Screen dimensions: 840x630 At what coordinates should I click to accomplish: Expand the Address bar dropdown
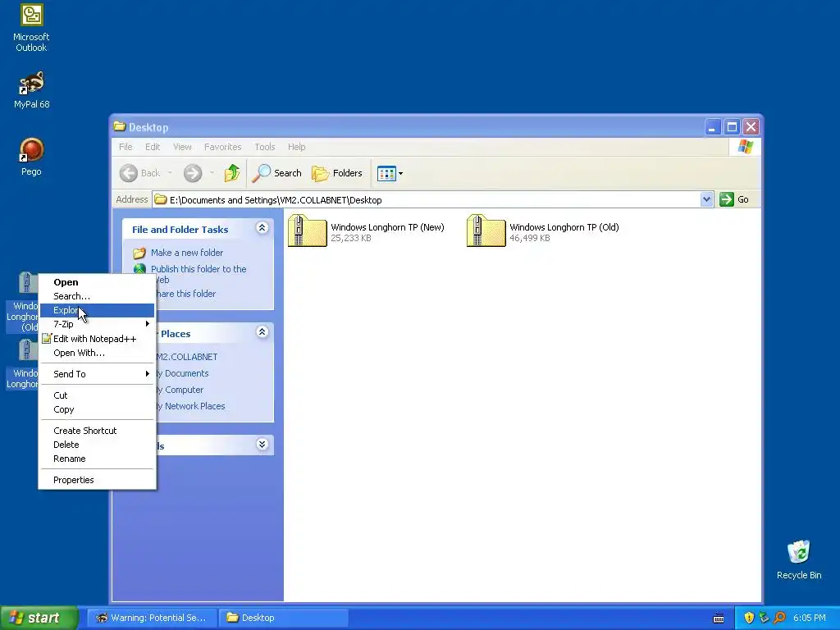point(706,200)
